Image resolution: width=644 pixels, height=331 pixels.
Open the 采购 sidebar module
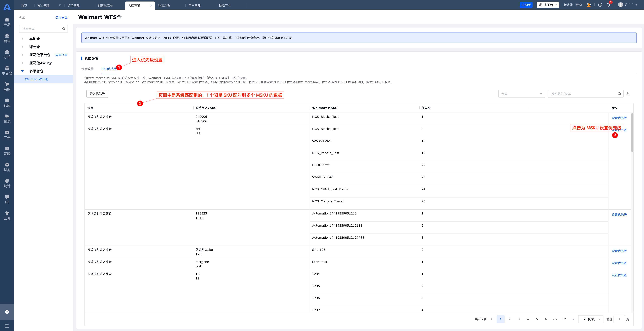click(7, 87)
